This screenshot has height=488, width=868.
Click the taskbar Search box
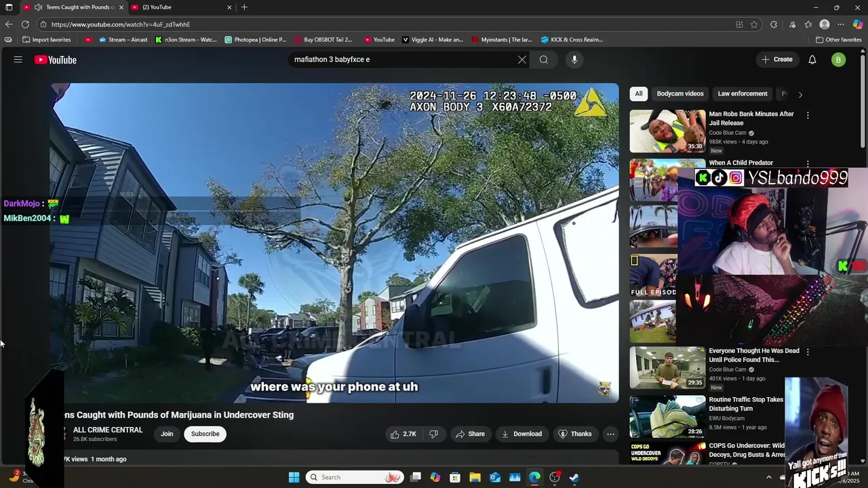point(355,477)
